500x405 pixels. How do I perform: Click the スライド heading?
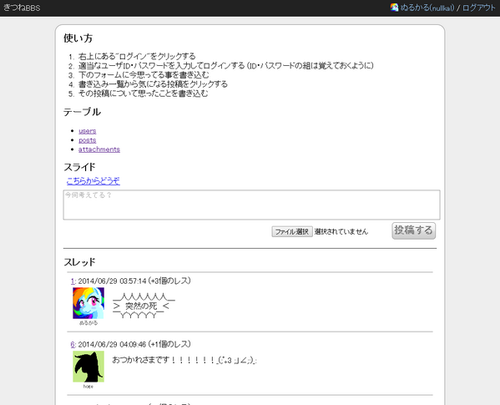click(x=79, y=167)
